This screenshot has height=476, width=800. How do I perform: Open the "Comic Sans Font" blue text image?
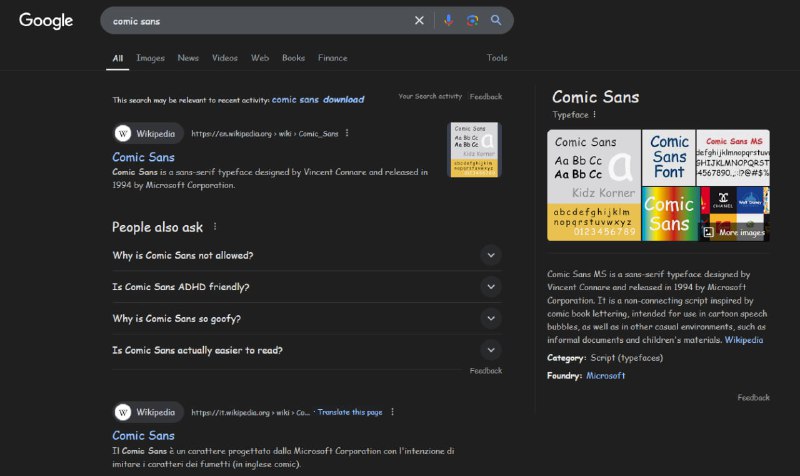(x=669, y=157)
